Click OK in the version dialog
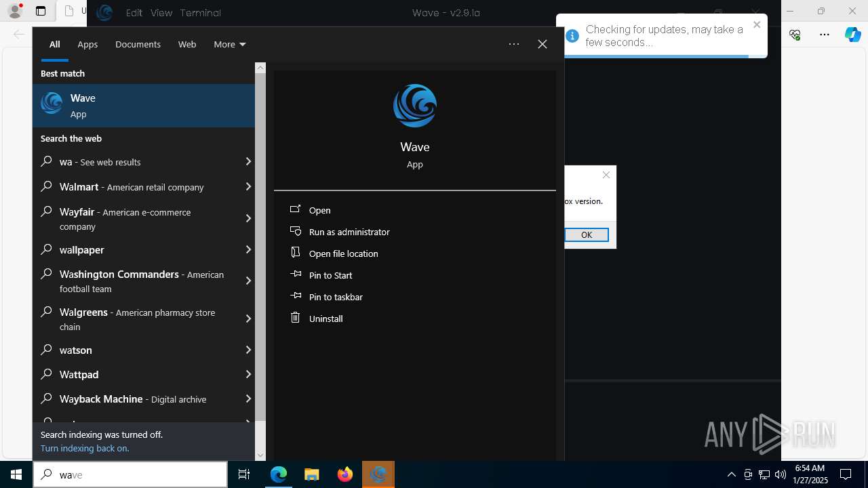The height and width of the screenshot is (488, 868). [x=587, y=235]
